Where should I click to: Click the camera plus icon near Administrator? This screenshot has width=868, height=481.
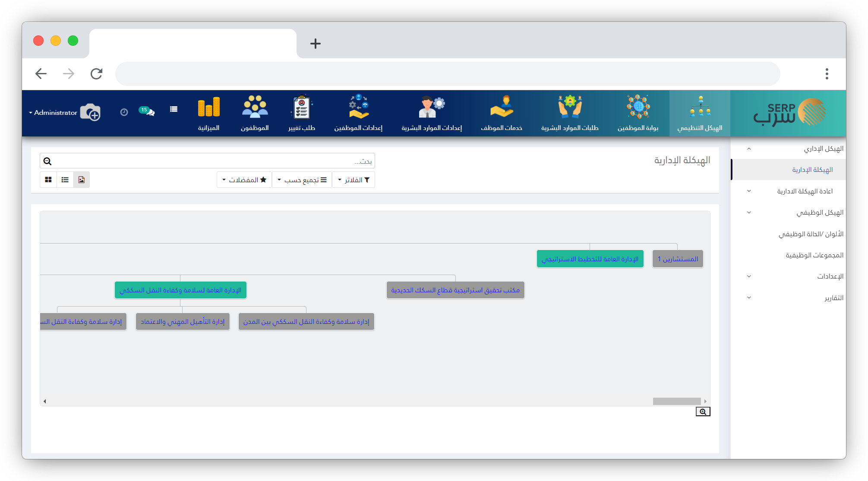tap(91, 113)
